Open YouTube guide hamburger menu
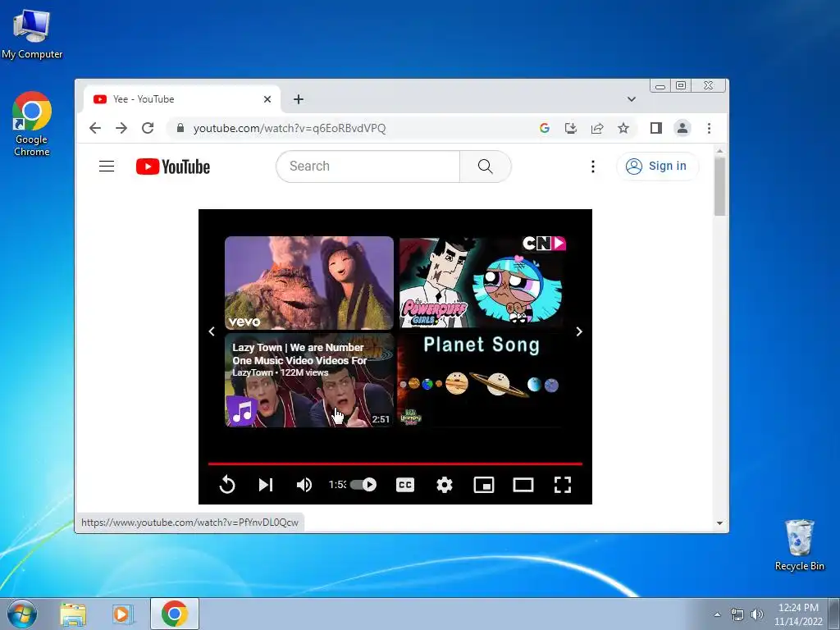 [x=107, y=166]
